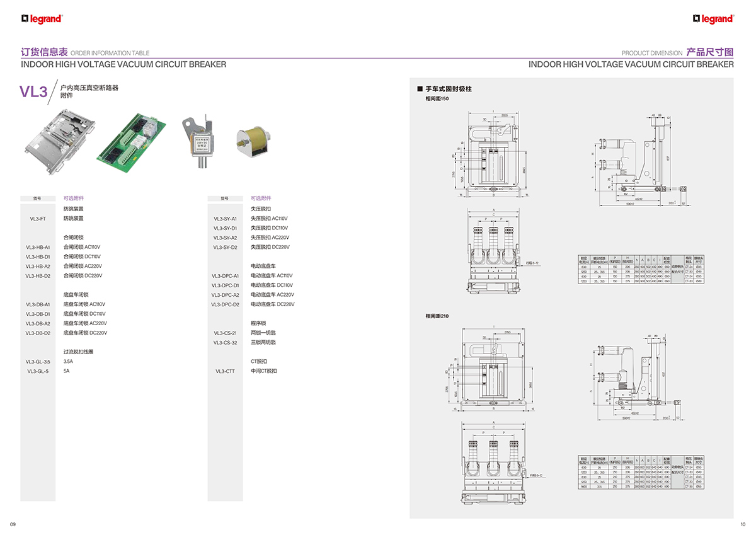
Task: Click the Legrand logo at top left
Action: click(x=42, y=19)
